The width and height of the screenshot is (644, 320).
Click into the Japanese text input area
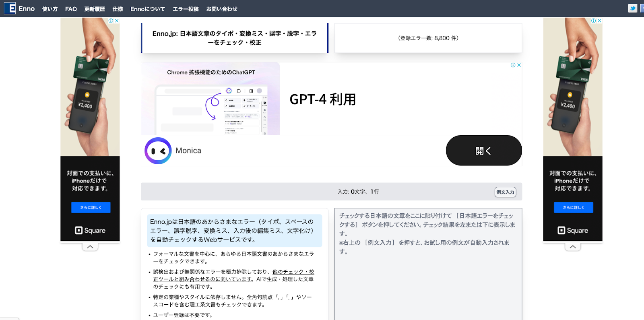point(428,264)
